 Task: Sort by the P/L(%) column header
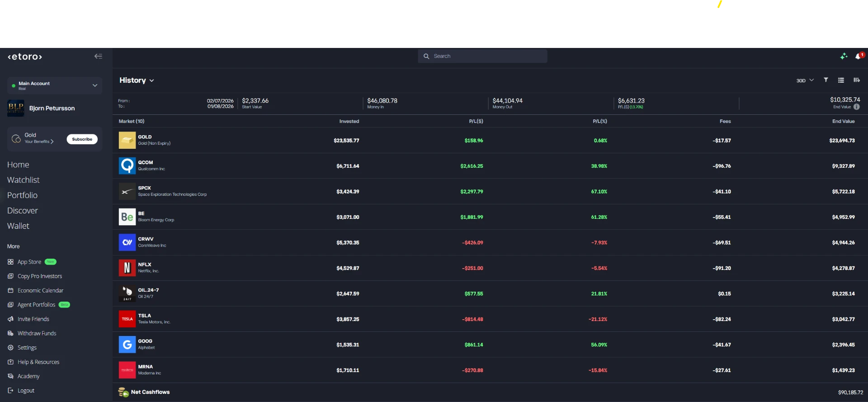click(600, 121)
